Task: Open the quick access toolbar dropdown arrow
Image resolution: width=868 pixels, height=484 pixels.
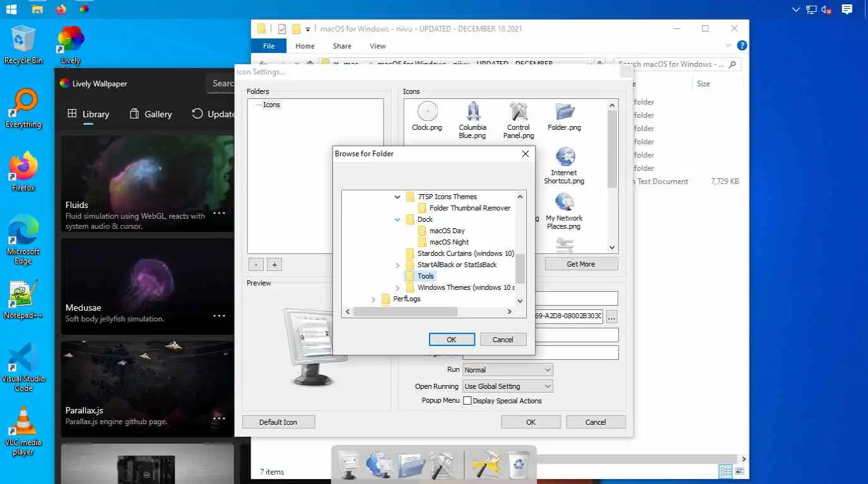Action: 308,29
